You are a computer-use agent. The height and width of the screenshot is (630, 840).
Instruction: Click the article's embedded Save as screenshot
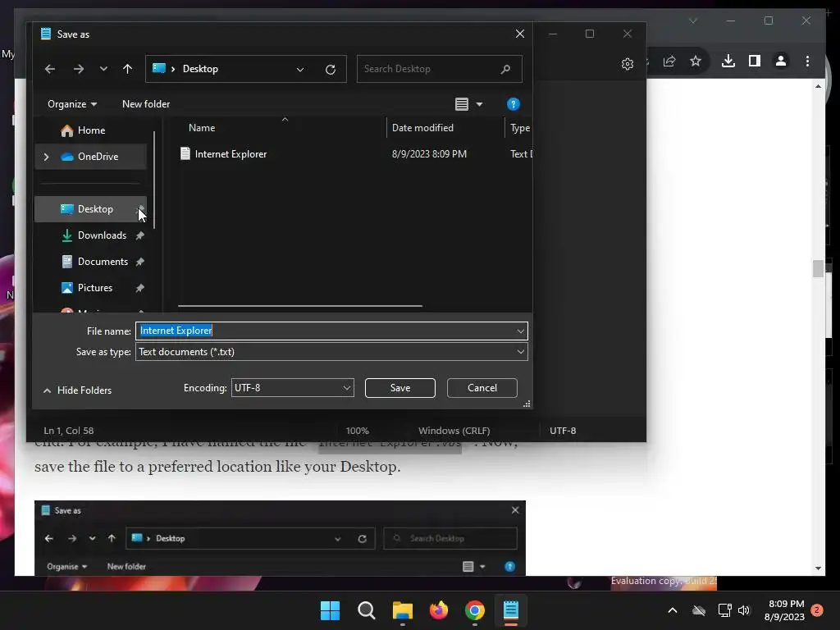pos(280,538)
